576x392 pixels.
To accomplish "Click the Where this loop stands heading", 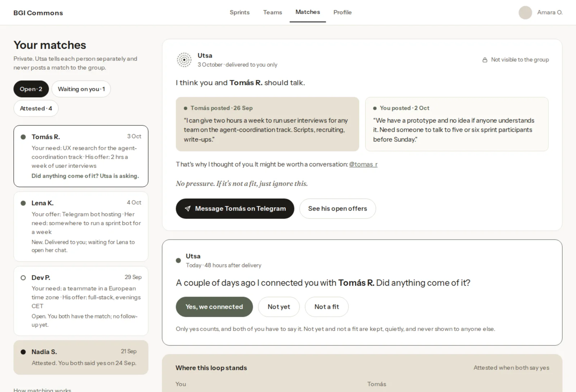I will pos(211,368).
